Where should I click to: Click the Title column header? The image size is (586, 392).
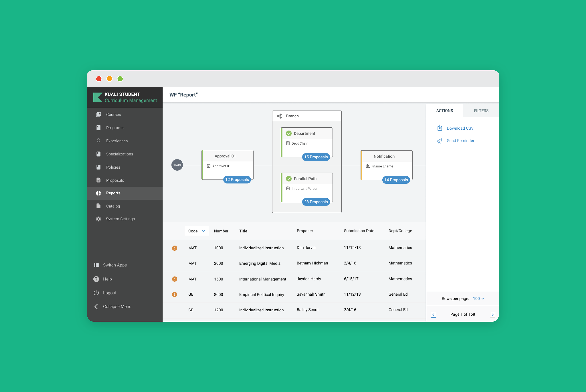coord(243,231)
